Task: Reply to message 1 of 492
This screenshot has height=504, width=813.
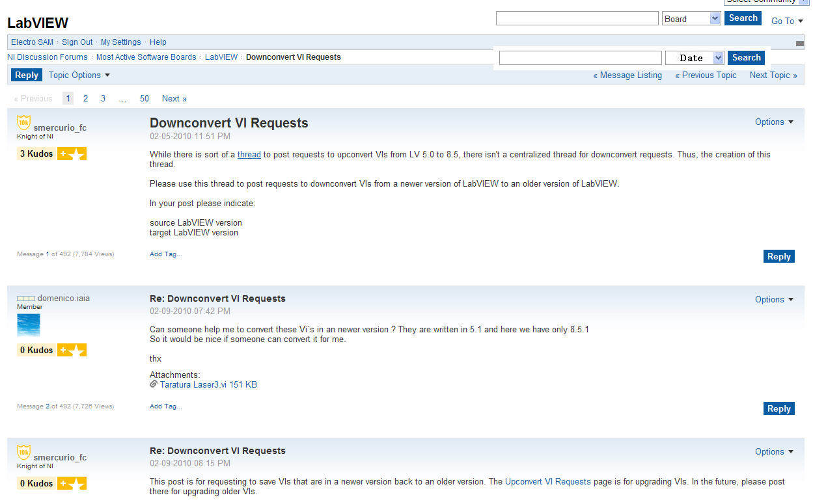Action: (779, 256)
